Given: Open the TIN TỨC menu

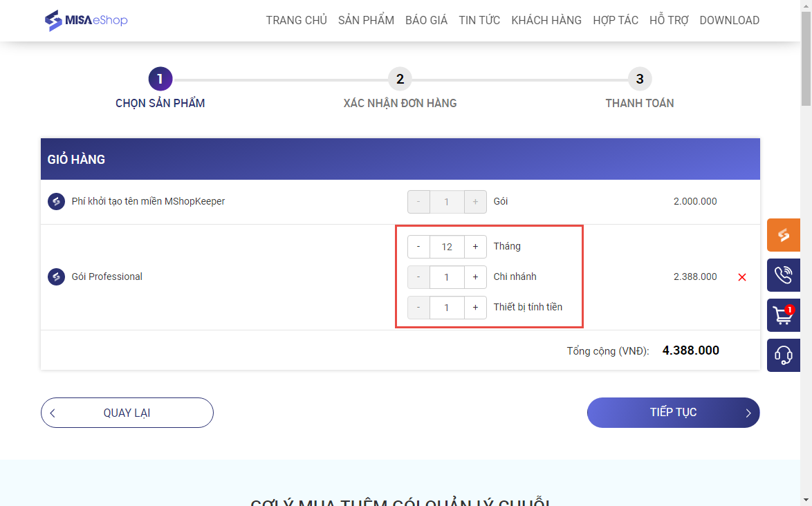Looking at the screenshot, I should coord(479,21).
